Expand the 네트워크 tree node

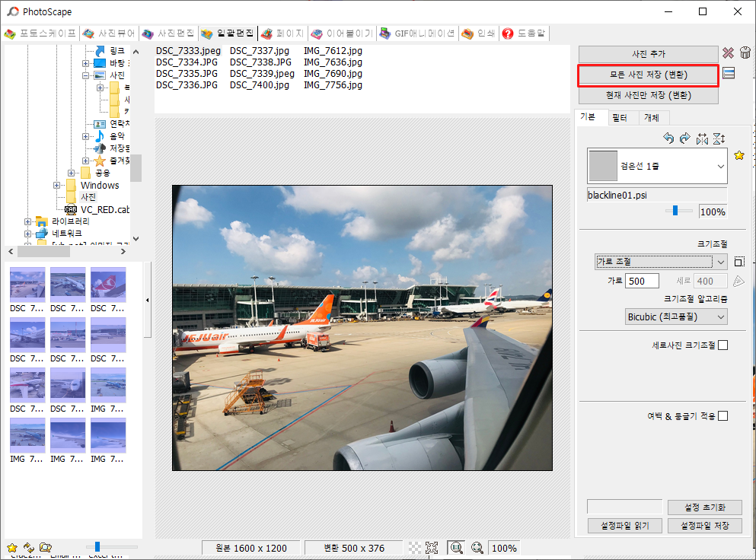27,234
